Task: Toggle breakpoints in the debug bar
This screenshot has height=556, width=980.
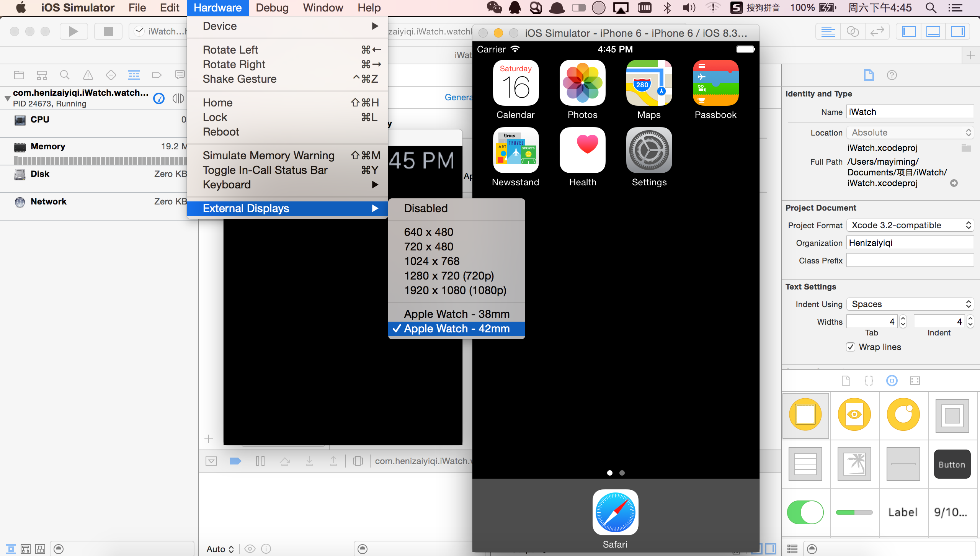Action: click(x=235, y=461)
